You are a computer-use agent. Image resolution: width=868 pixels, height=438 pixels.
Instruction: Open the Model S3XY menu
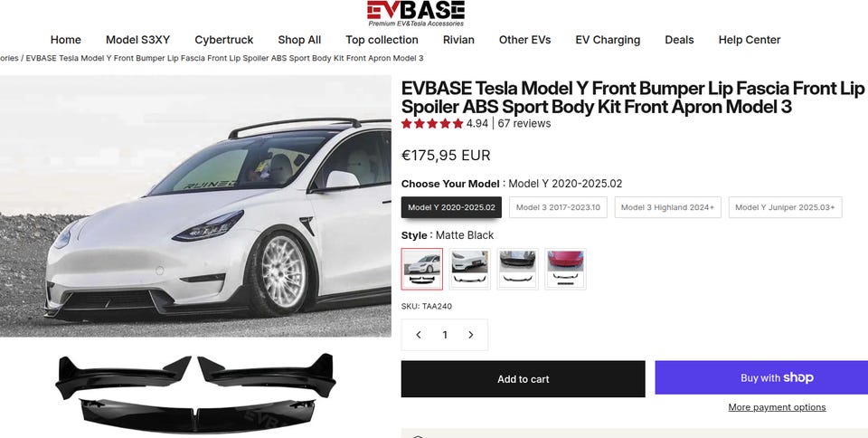pos(137,40)
